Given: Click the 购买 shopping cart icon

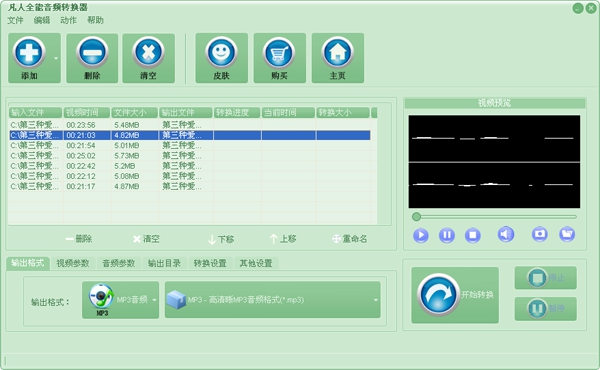Looking at the screenshot, I should [x=279, y=52].
